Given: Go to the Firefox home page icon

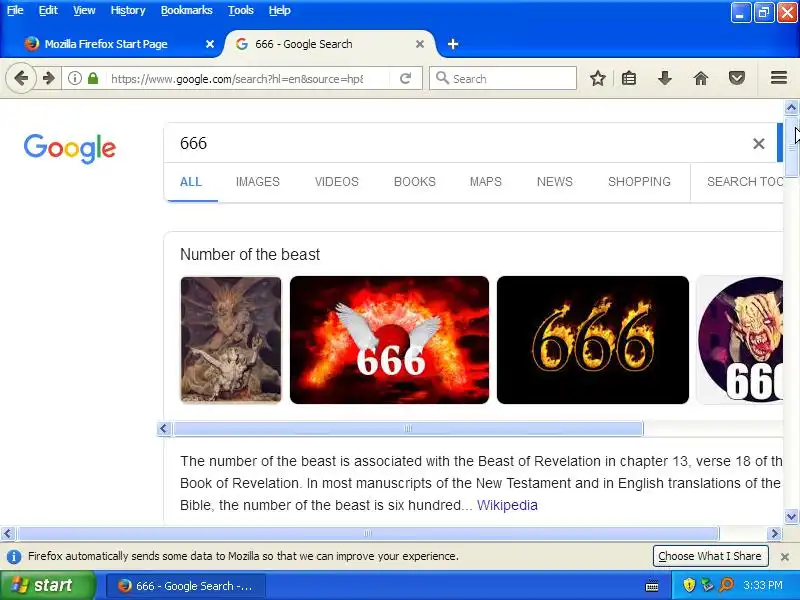Looking at the screenshot, I should [x=701, y=78].
